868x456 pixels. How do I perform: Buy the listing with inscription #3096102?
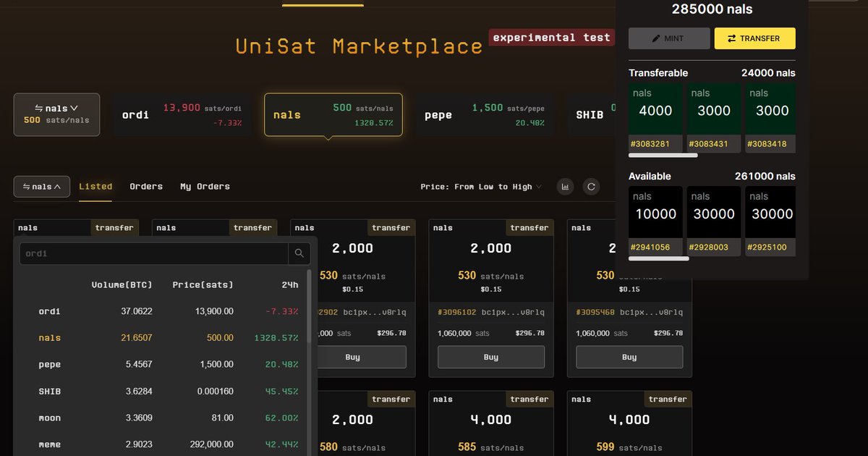pos(491,357)
